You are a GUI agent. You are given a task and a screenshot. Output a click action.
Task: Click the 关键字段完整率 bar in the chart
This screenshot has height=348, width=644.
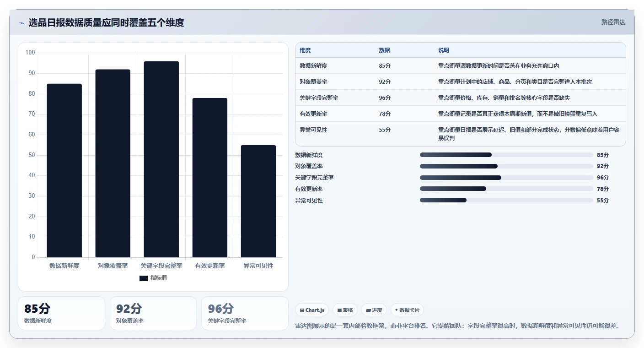161,159
